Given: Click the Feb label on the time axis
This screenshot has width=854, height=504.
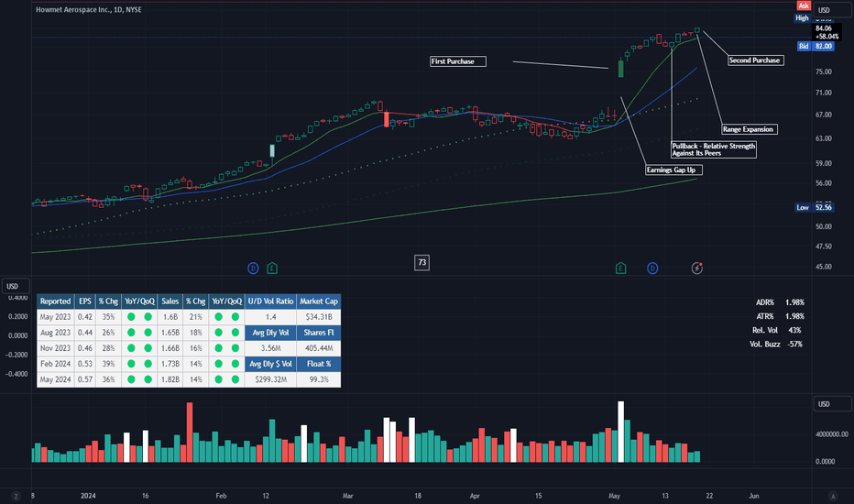Looking at the screenshot, I should 221,496.
